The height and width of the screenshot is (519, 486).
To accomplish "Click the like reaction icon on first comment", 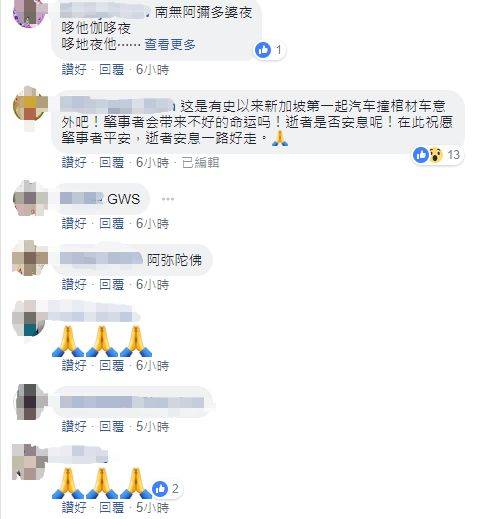I will click(x=263, y=50).
